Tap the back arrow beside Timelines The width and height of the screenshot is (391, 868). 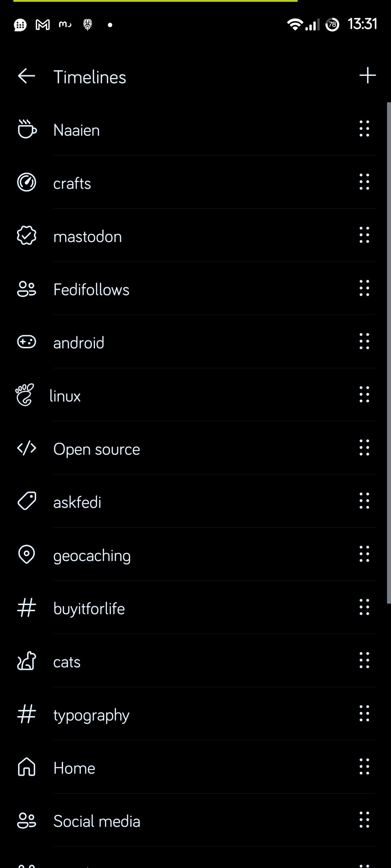coord(26,76)
